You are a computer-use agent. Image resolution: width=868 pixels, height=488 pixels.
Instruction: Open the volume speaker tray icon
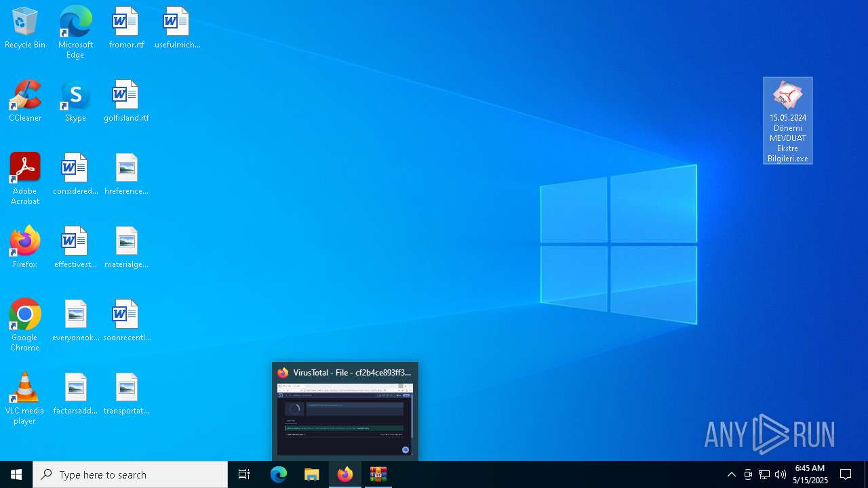[781, 474]
